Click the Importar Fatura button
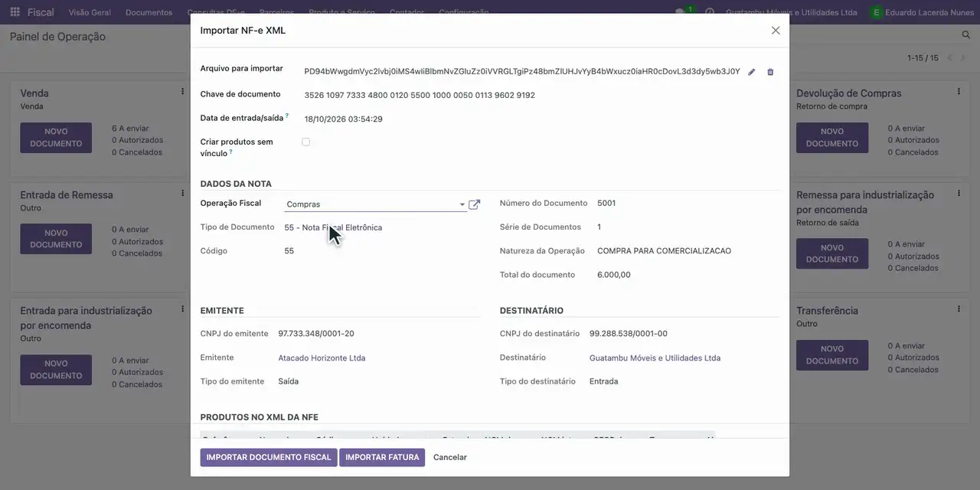 click(x=382, y=457)
